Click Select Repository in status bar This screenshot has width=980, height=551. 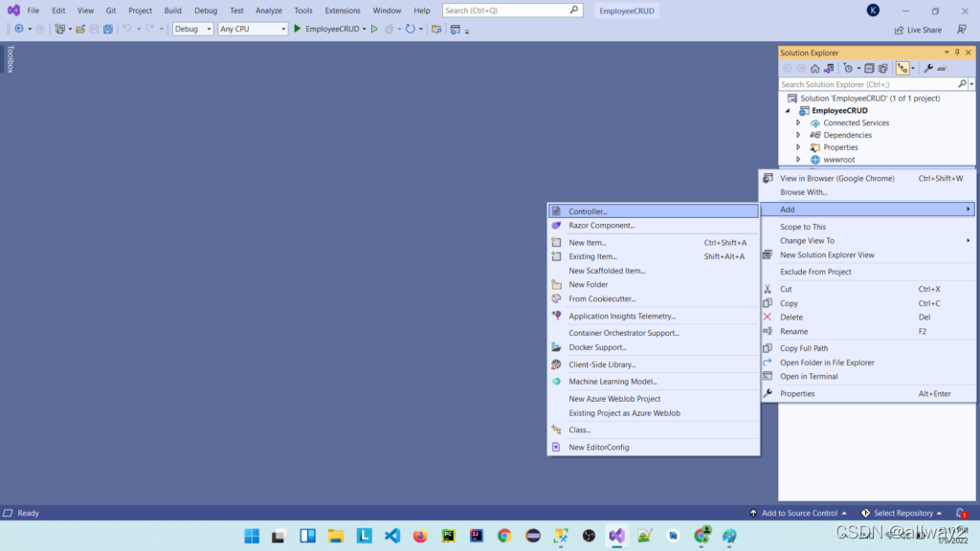902,514
